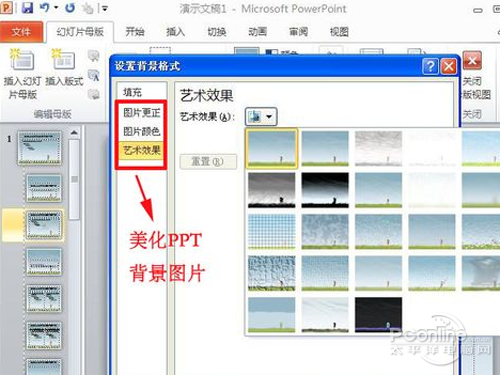Image resolution: width=500 pixels, height=375 pixels.
Task: Click the dialog help question mark button
Action: [x=430, y=66]
